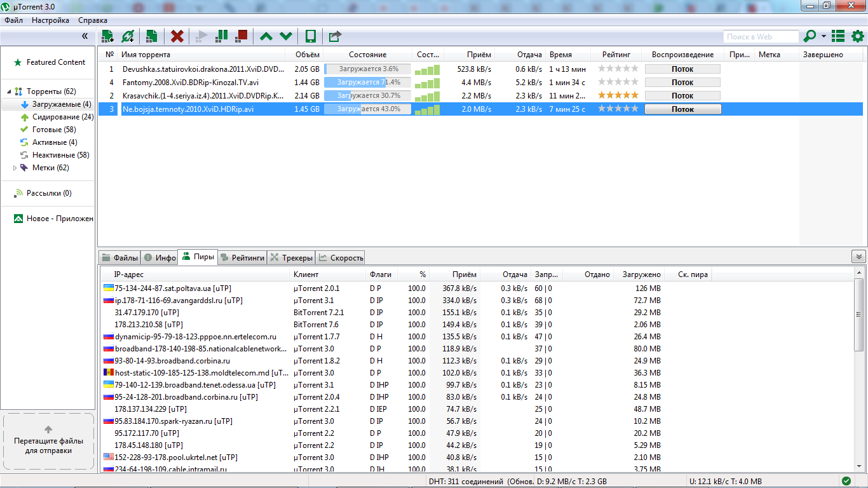This screenshot has width=868, height=488.
Task: Switch to the Файлы tab
Action: [119, 257]
